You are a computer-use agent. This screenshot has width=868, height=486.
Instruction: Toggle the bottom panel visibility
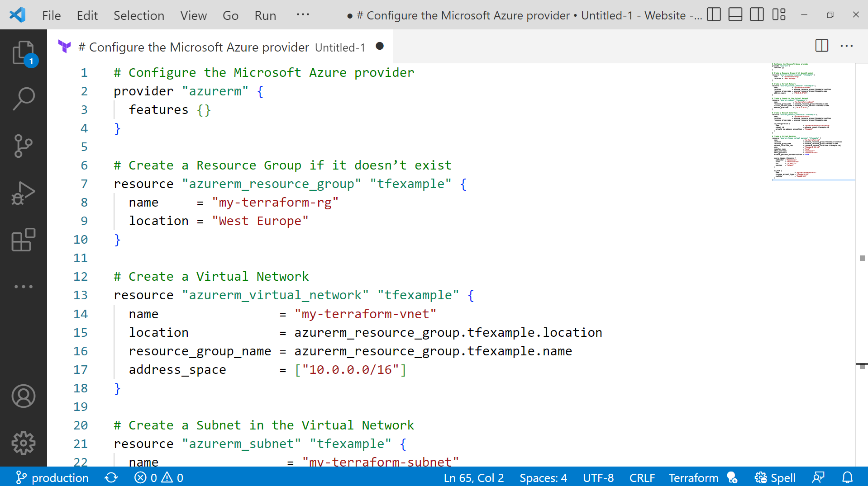coord(735,14)
